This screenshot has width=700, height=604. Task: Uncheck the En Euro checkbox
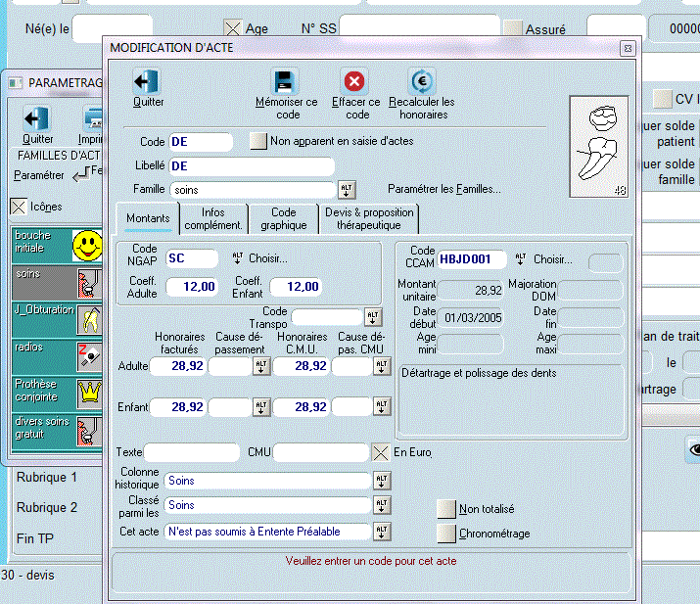381,452
